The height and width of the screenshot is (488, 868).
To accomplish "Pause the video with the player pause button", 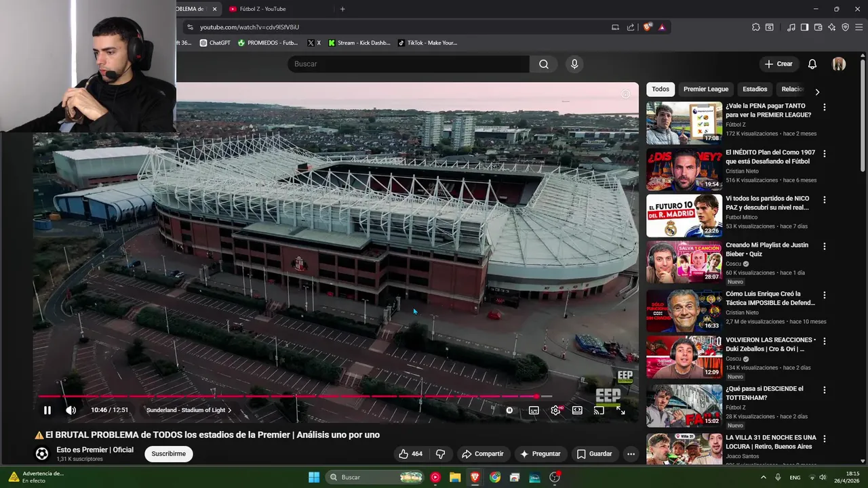I will pyautogui.click(x=47, y=410).
